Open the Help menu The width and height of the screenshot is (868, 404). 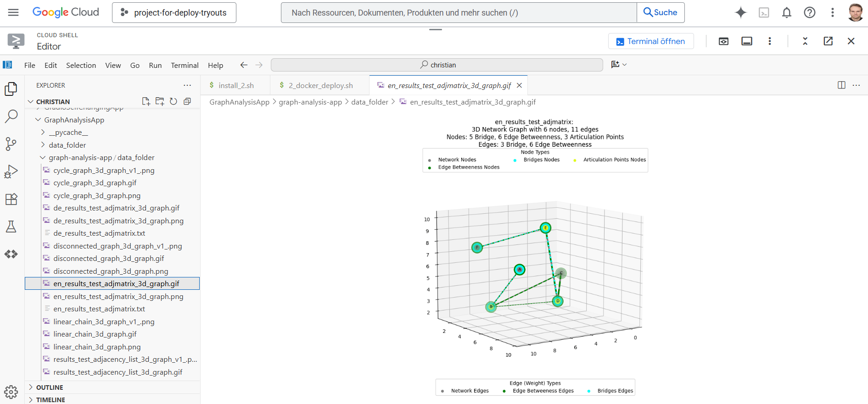[215, 65]
